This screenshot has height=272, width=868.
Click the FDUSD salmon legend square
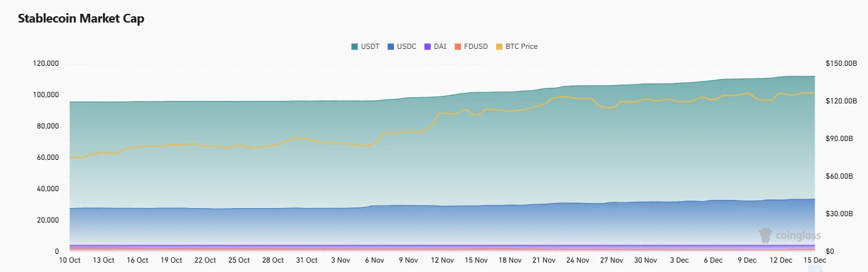(x=458, y=46)
